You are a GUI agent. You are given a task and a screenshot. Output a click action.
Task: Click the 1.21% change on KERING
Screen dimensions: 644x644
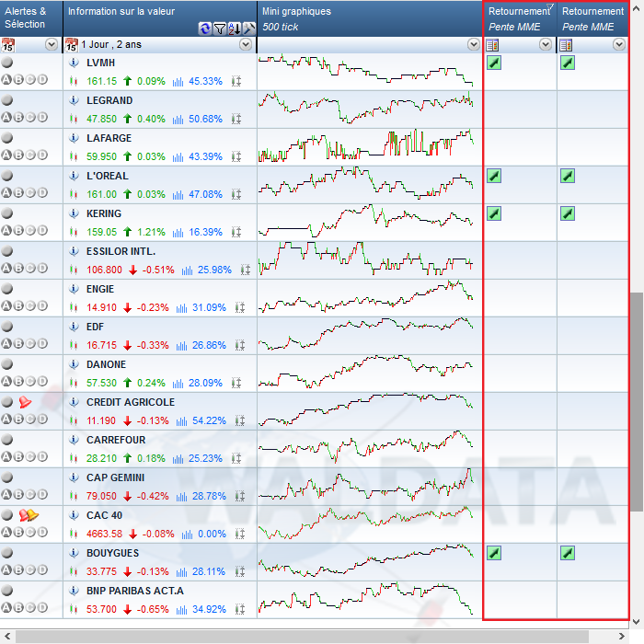[151, 232]
